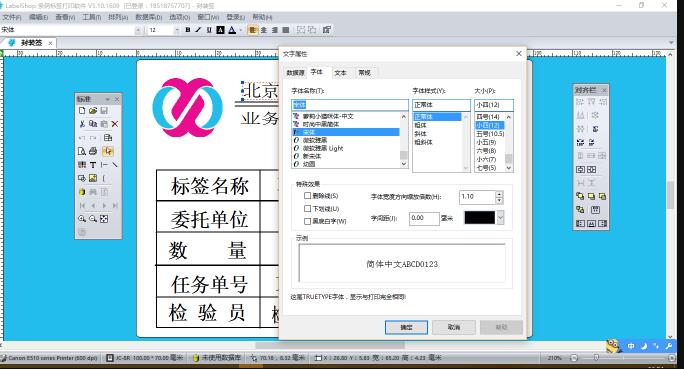
Task: Click the 中 input method indicator
Action: pyautogui.click(x=631, y=346)
